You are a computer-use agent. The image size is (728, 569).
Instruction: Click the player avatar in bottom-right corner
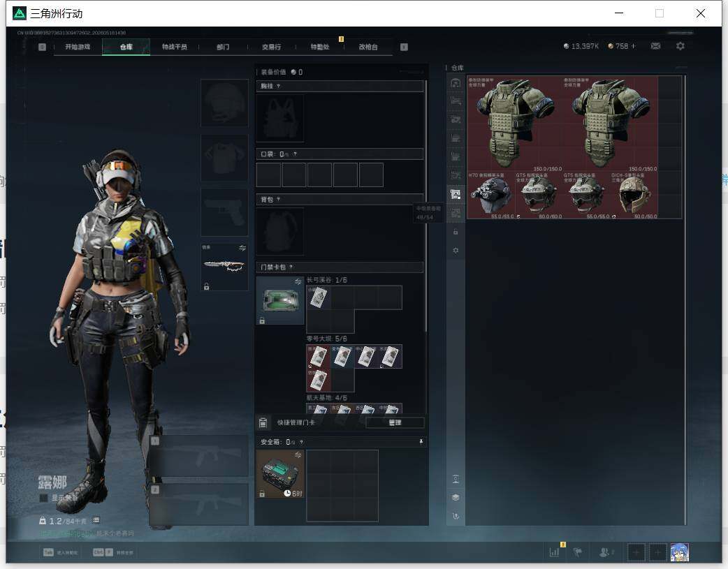[680, 552]
